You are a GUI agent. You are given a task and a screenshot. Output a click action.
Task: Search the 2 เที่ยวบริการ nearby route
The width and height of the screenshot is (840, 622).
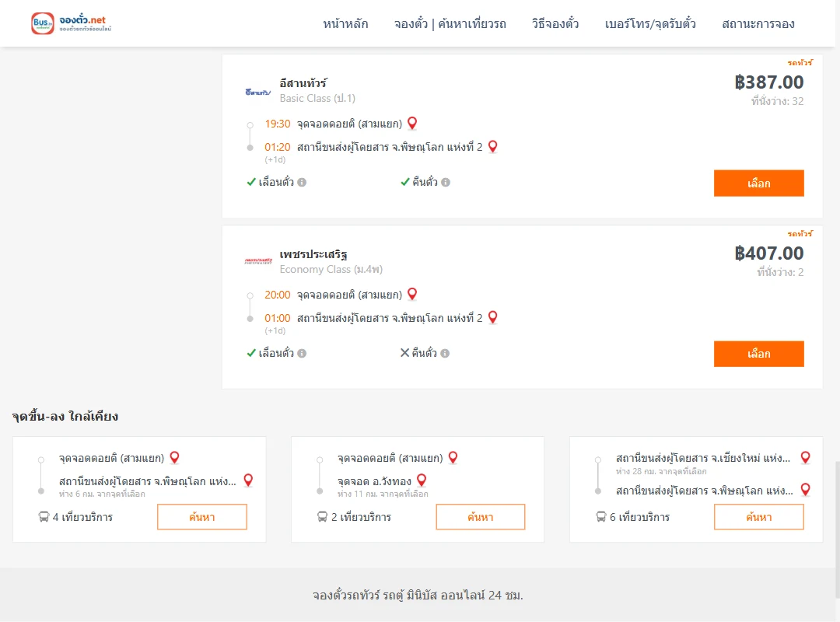[481, 517]
